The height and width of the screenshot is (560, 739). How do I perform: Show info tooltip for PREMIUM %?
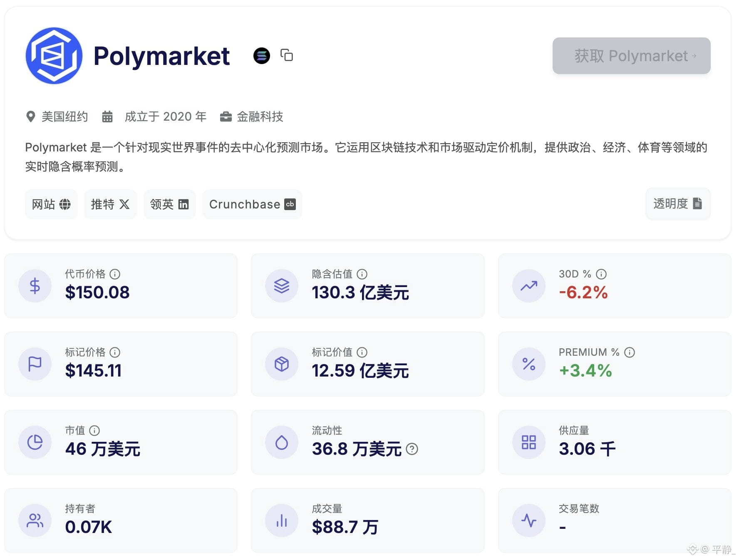630,352
